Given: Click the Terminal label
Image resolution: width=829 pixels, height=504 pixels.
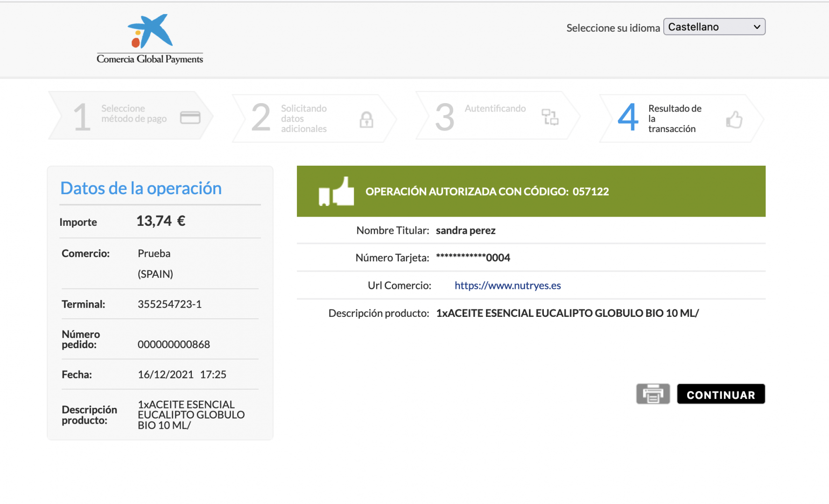Looking at the screenshot, I should click(84, 304).
